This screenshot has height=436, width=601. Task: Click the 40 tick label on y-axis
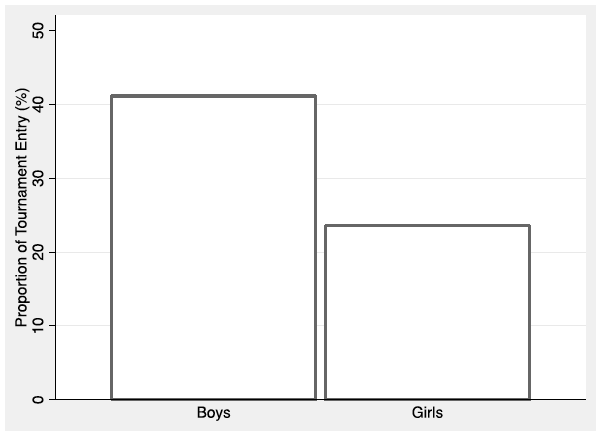38,104
